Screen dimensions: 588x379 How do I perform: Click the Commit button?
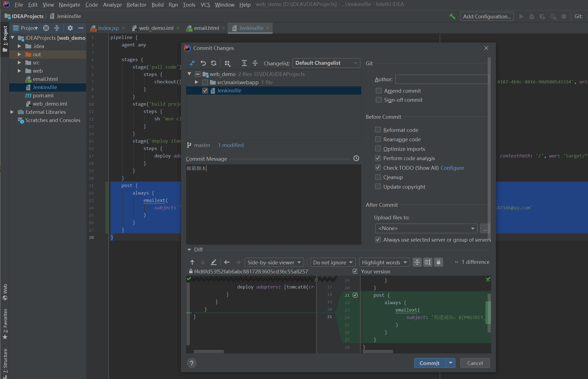(430, 363)
